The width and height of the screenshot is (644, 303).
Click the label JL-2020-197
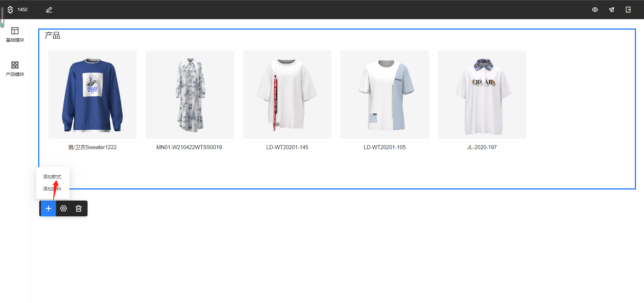pos(482,147)
